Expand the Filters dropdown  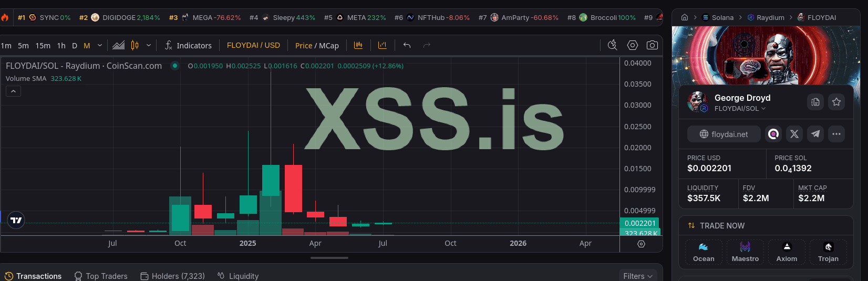(637, 276)
